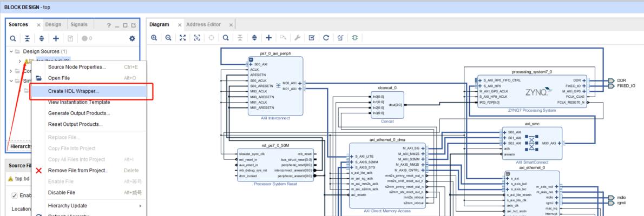Click the optimize routing icon in Diagram toolbar
The image size is (644, 216).
(x=340, y=37)
